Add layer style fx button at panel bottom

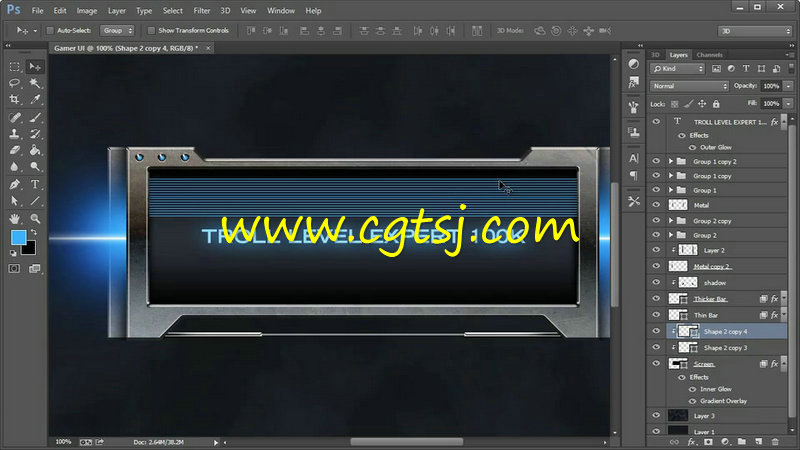pyautogui.click(x=691, y=442)
